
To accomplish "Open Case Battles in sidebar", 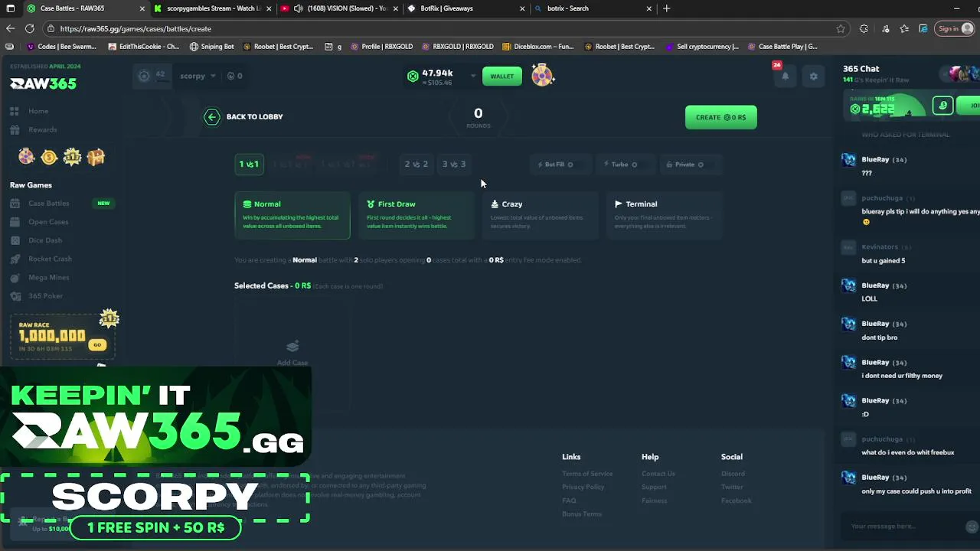I will (x=49, y=204).
